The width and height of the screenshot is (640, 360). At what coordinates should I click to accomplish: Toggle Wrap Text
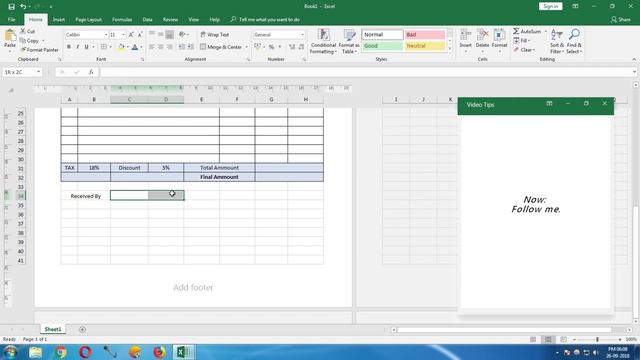[215, 35]
